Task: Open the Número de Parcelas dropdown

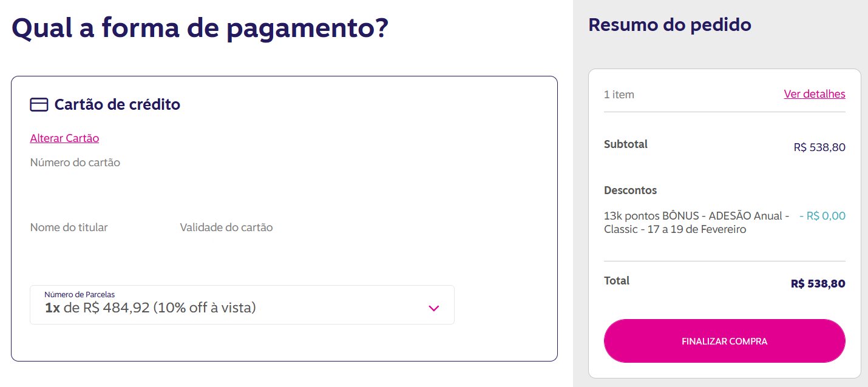Action: [242, 305]
